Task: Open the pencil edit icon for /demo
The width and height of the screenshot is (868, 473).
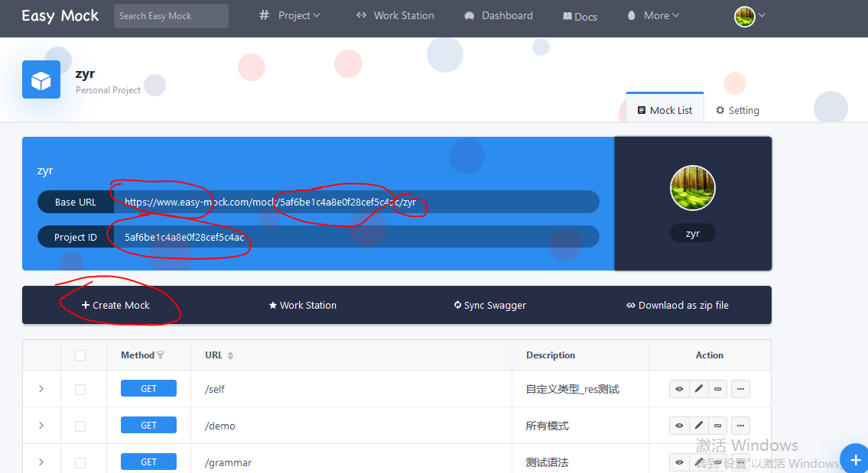Action: pyautogui.click(x=698, y=425)
